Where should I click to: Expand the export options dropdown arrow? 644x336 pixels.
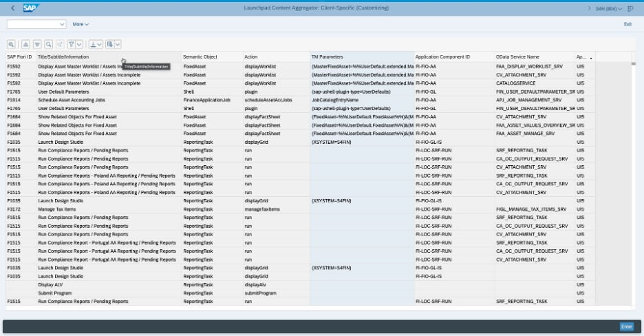click(x=100, y=44)
